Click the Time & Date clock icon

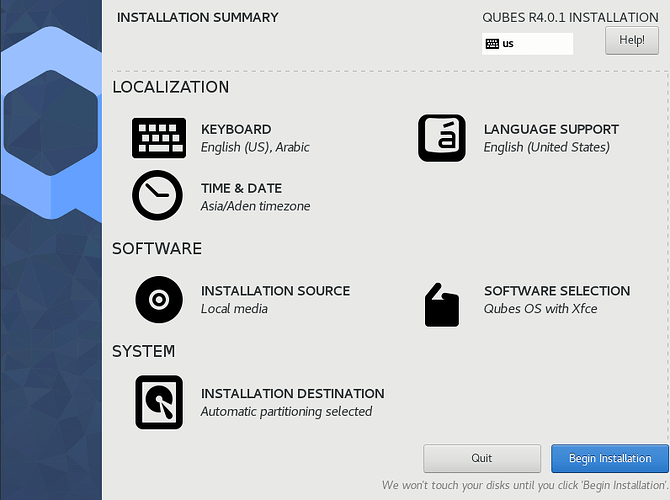157,195
